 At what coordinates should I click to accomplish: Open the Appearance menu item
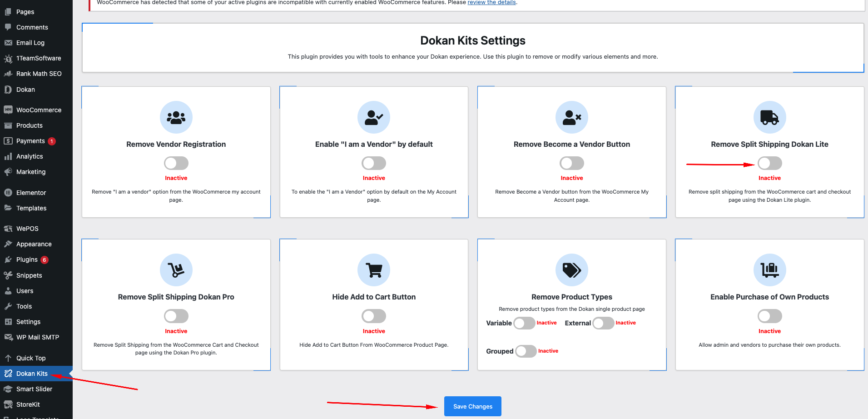coord(36,244)
